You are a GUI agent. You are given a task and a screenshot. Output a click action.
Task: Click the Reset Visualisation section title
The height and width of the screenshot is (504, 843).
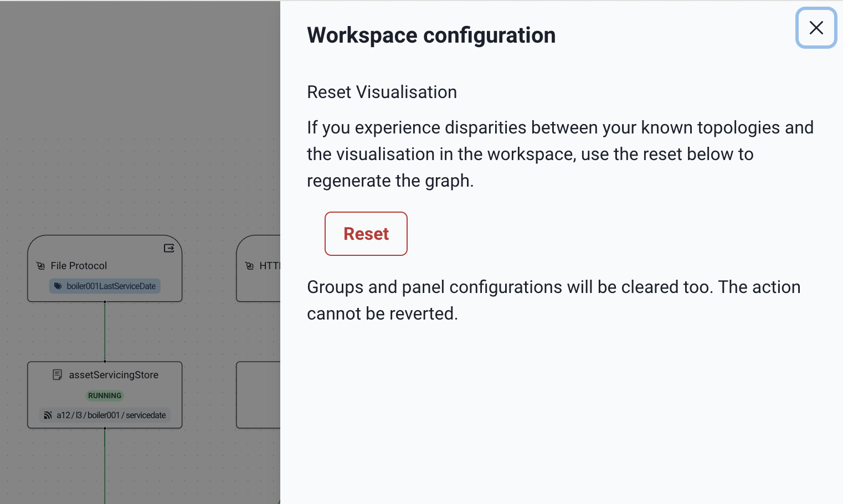tap(382, 92)
